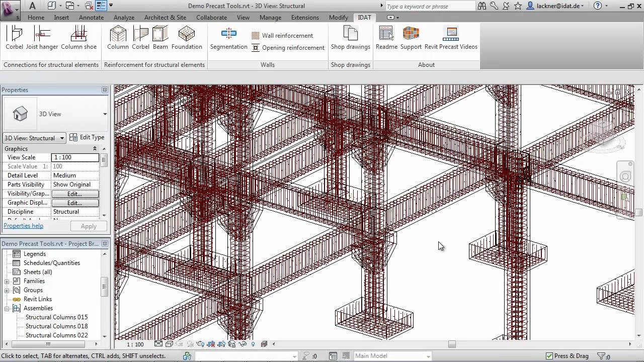Click reveal hidden elements lightbulb icon

click(253, 344)
